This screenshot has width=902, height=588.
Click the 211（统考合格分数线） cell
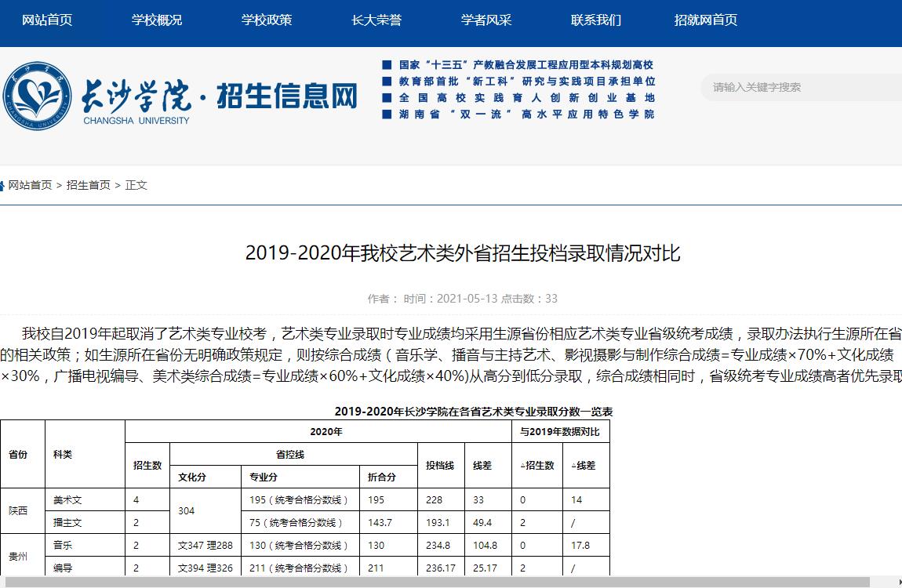[300, 568]
